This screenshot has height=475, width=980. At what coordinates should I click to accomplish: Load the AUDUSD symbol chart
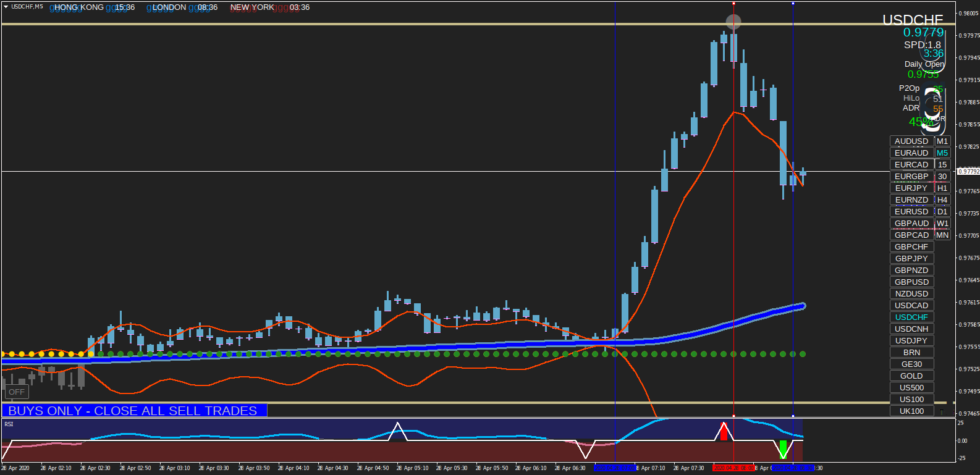pos(911,141)
